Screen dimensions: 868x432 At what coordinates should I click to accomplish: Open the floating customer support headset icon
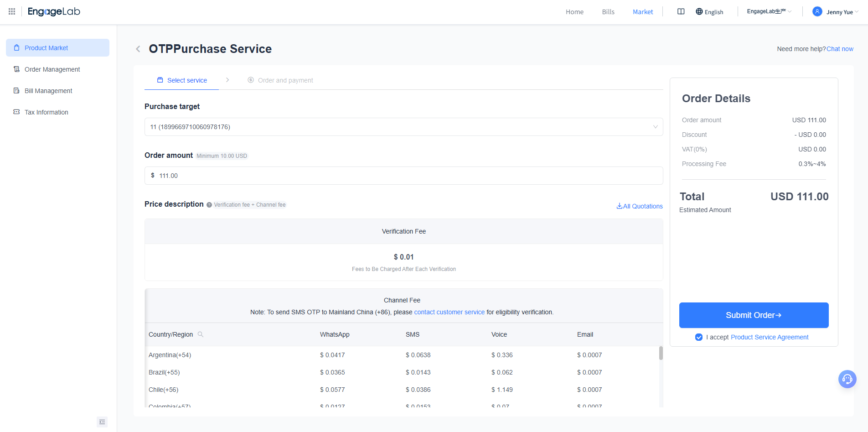click(x=847, y=379)
